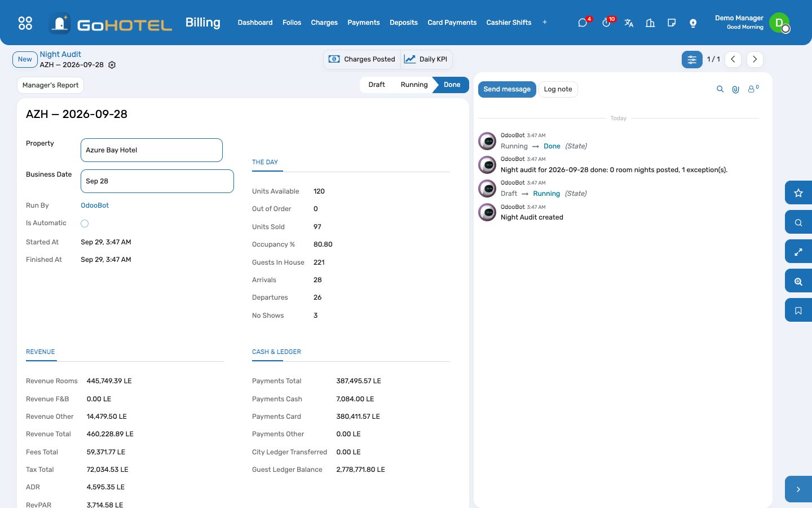Image resolution: width=812 pixels, height=508 pixels.
Task: Click the paperclip attachments icon in chatter
Action: click(x=736, y=89)
